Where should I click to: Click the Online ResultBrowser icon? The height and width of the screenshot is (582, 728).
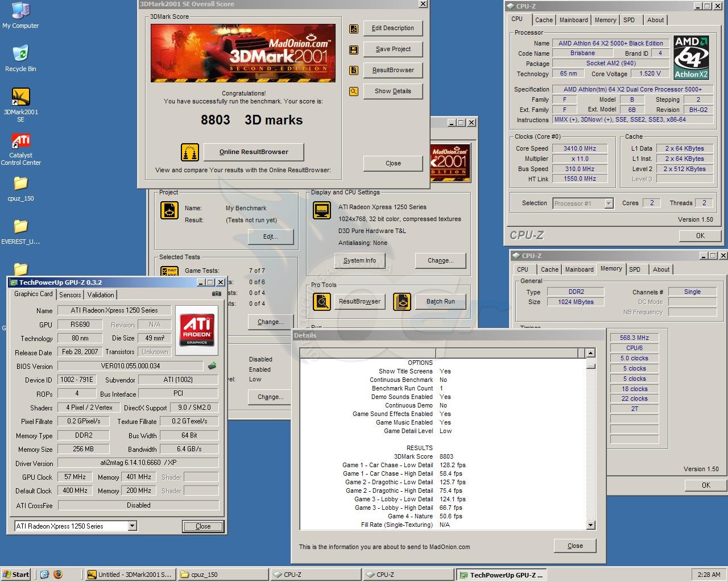point(190,152)
